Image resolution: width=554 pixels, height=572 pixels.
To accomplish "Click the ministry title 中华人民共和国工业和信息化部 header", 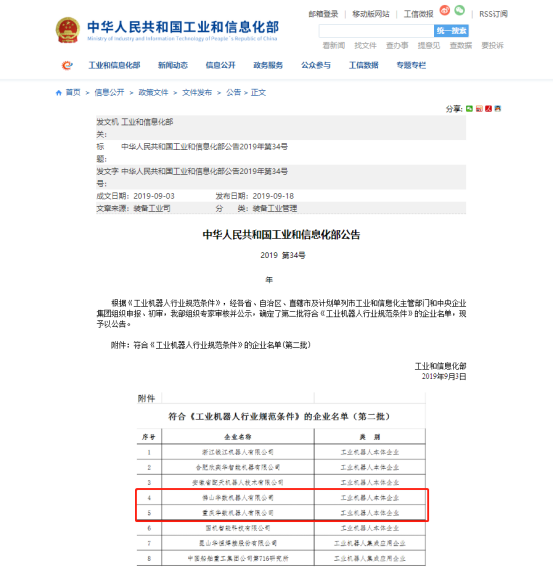I will pos(183,27).
